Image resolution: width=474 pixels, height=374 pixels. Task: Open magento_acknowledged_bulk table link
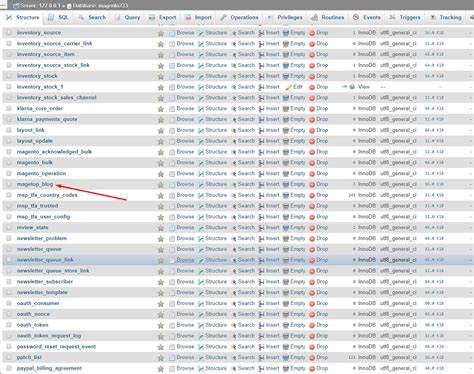[54, 152]
